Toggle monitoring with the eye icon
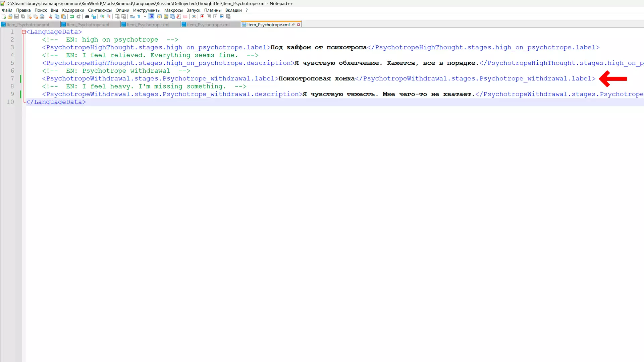The width and height of the screenshot is (644, 362). click(x=194, y=16)
